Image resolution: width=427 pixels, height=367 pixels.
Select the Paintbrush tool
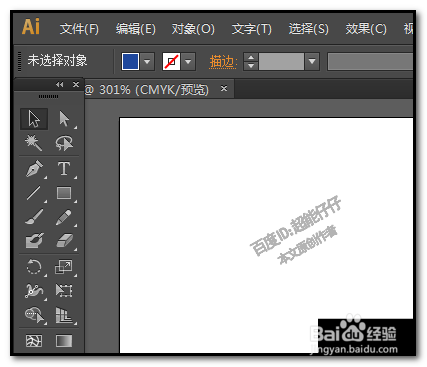click(34, 217)
